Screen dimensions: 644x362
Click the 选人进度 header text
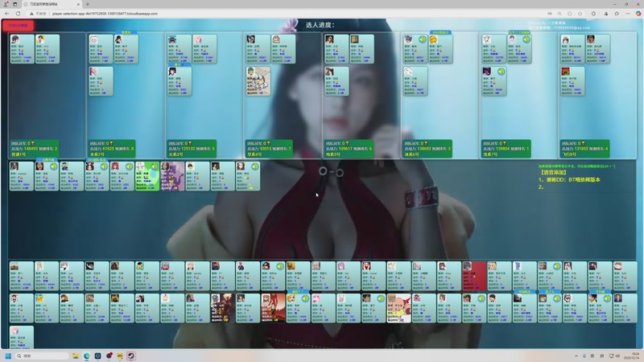click(x=320, y=25)
